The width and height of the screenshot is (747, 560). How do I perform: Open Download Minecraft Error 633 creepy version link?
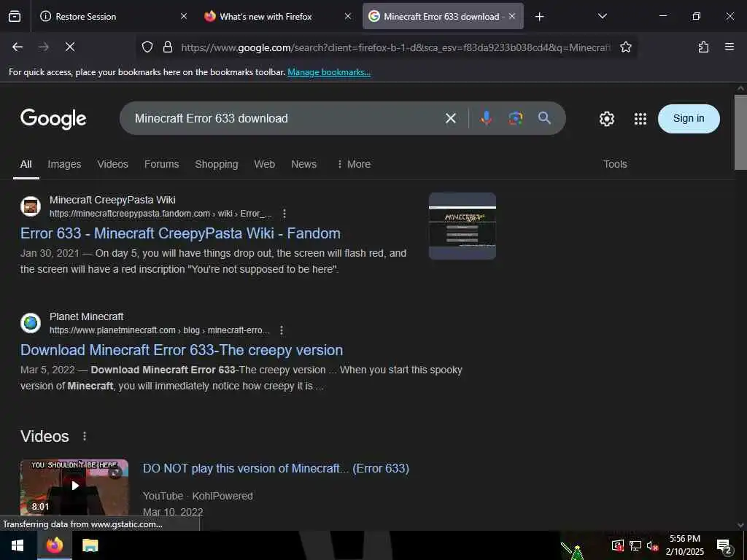pyautogui.click(x=182, y=350)
